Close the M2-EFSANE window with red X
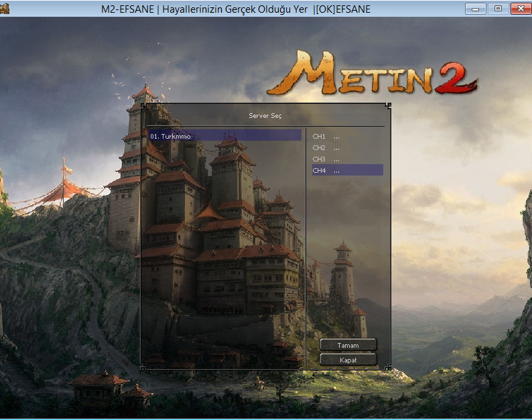Viewport: 532px width, 420px height. pos(521,9)
